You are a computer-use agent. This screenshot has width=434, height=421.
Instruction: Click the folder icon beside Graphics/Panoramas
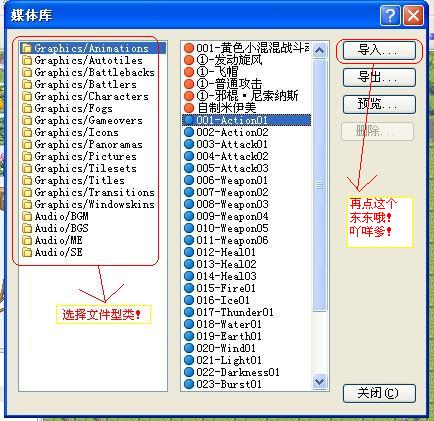coord(26,144)
